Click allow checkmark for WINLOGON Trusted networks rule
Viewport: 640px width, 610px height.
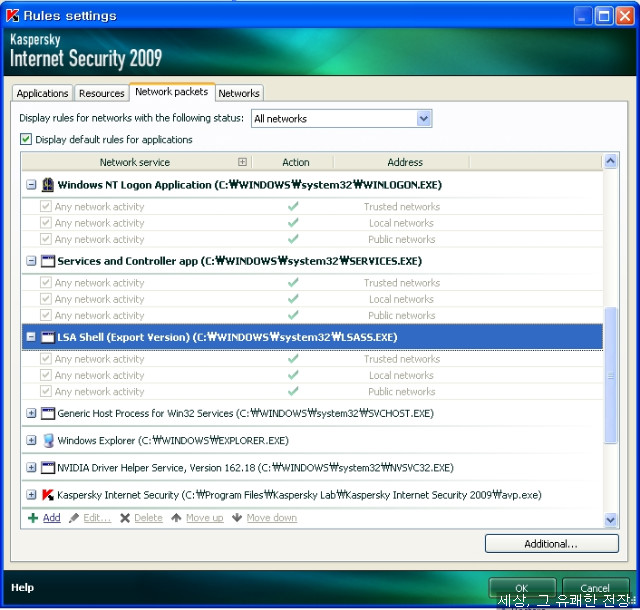293,206
